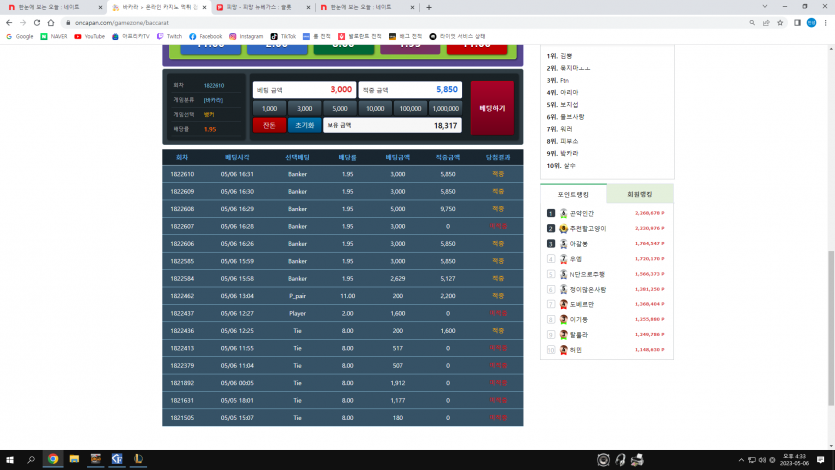Image resolution: width=835 pixels, height=470 pixels.
Task: Click the address bar URL
Action: pos(121,23)
